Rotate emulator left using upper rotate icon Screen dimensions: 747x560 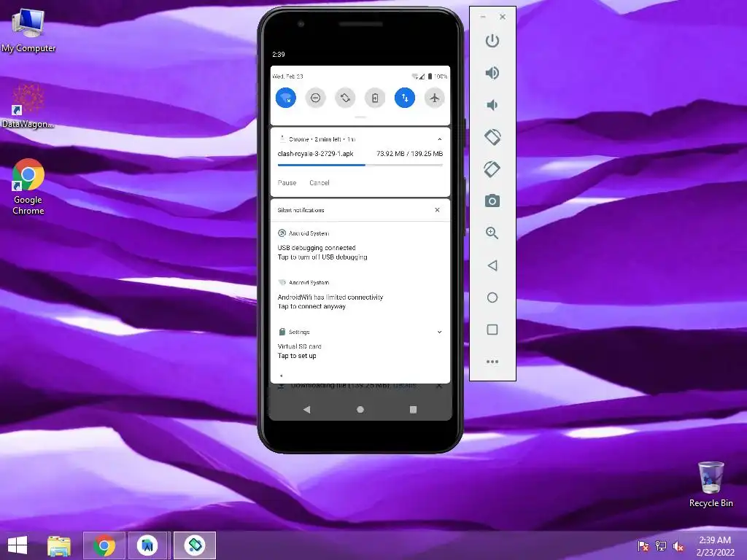[x=492, y=137]
